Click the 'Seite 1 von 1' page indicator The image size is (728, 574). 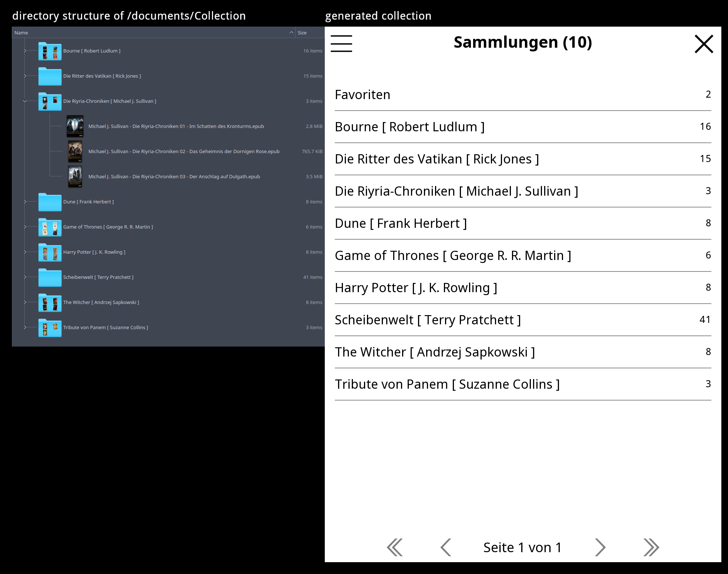[523, 547]
